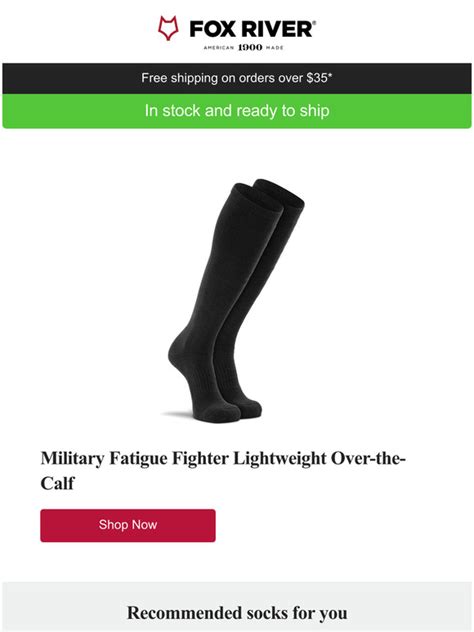The height and width of the screenshot is (632, 474).
Task: Click the heel area of the sock image
Action: pos(177,353)
